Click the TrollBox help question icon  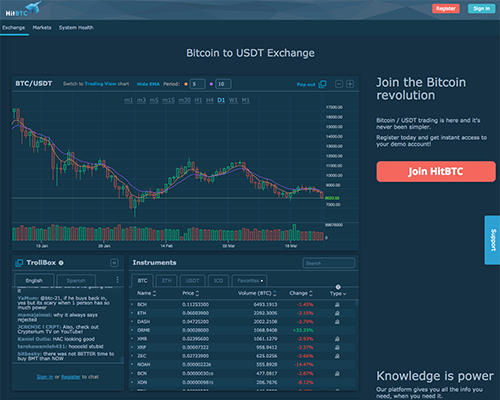[x=61, y=263]
